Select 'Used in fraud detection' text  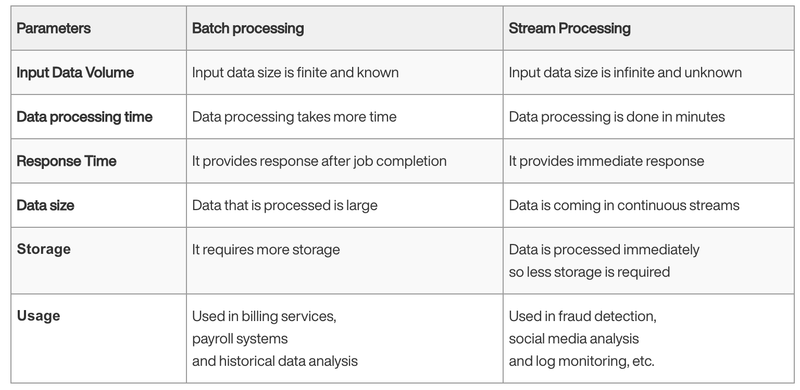point(582,316)
